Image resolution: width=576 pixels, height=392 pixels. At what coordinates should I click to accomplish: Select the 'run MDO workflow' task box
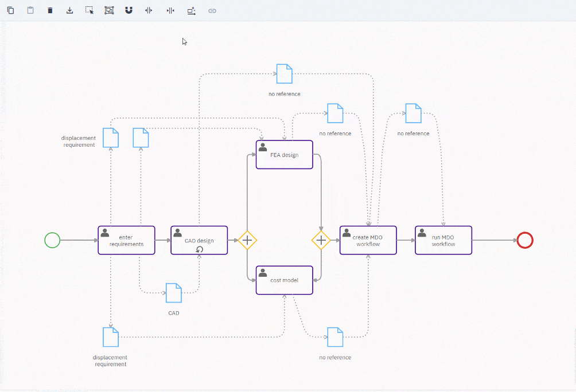[x=443, y=240]
